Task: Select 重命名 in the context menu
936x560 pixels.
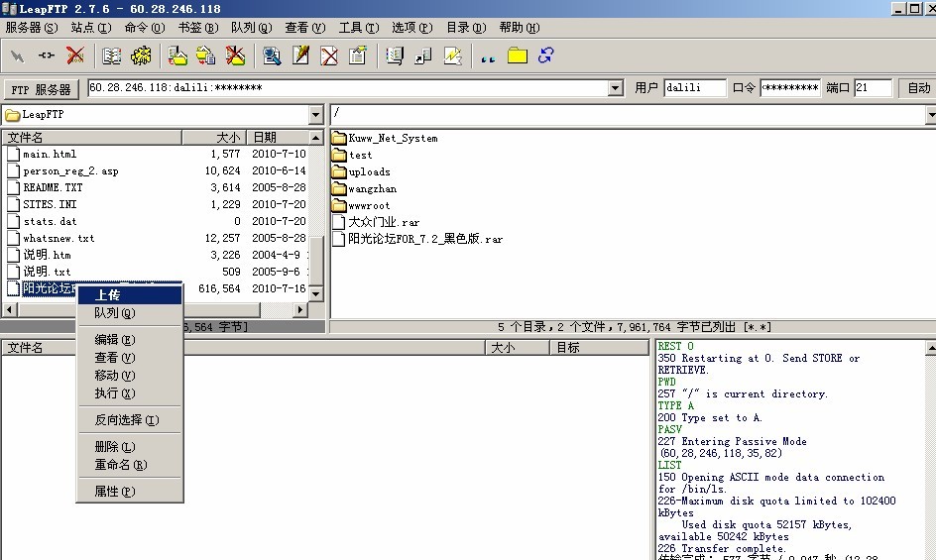Action: point(120,465)
